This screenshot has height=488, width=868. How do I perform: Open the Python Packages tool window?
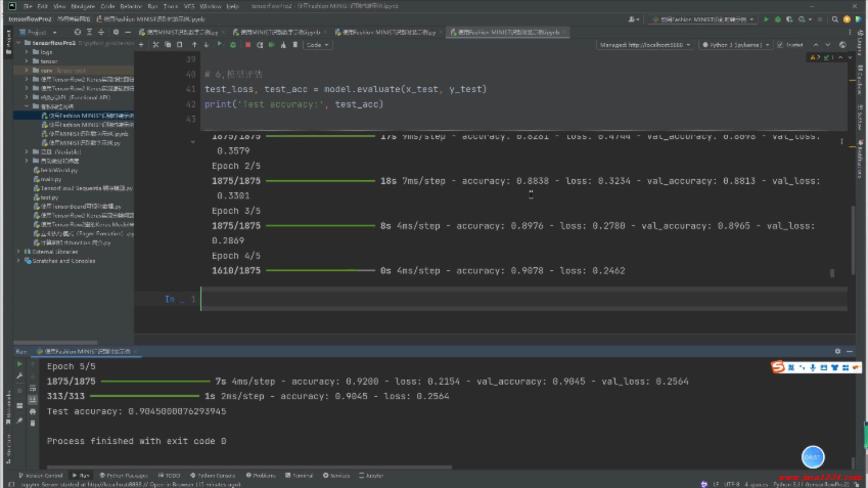pos(123,475)
